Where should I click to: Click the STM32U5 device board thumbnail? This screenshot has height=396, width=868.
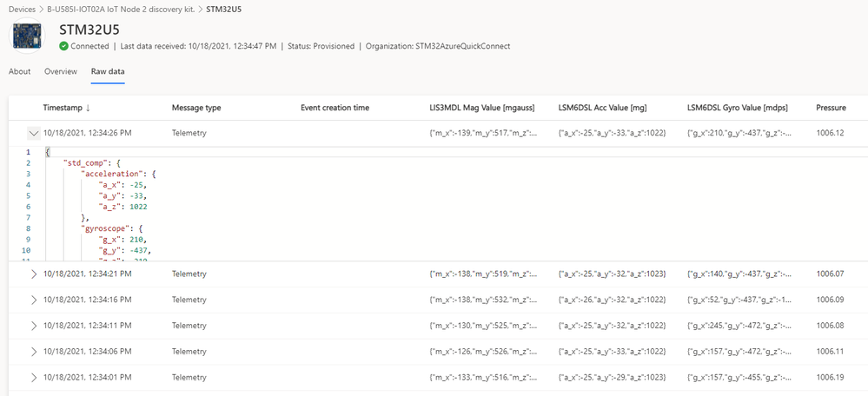tap(27, 36)
